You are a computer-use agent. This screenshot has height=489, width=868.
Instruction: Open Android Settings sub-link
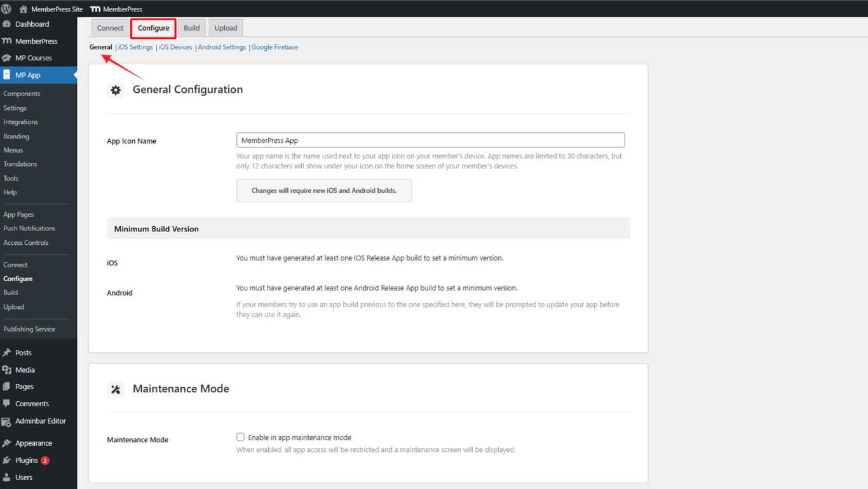(x=222, y=47)
